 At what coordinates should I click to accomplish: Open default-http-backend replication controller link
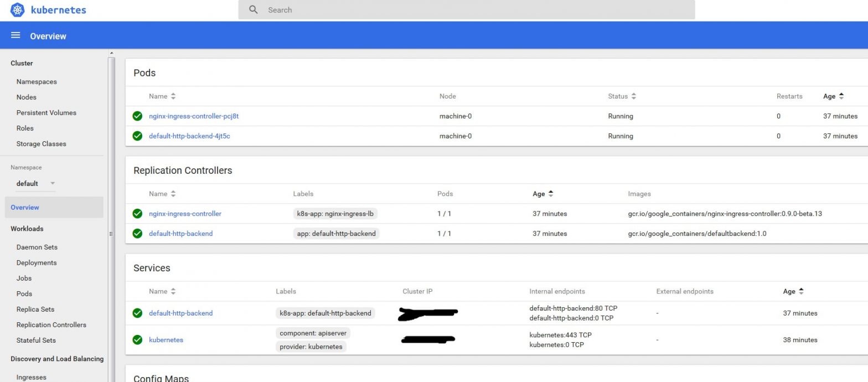[x=180, y=234]
